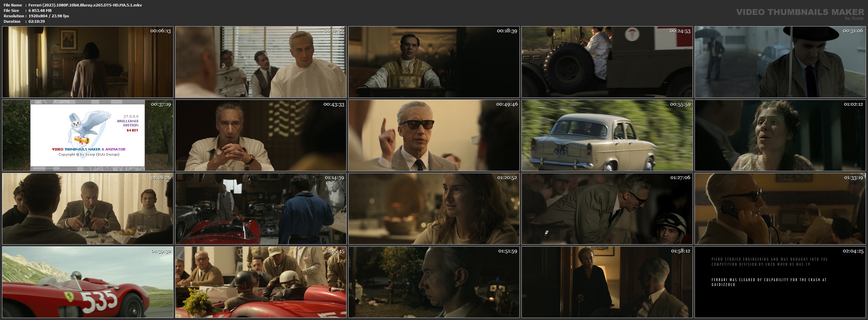The image size is (868, 320).
Task: Select the sunglasses thumbnail at 00:49:46
Action: (434, 135)
